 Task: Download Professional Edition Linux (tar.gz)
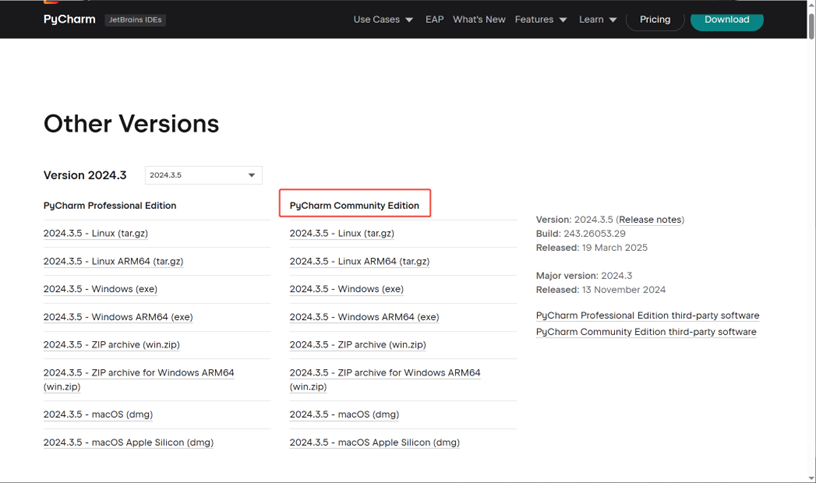[x=96, y=233]
